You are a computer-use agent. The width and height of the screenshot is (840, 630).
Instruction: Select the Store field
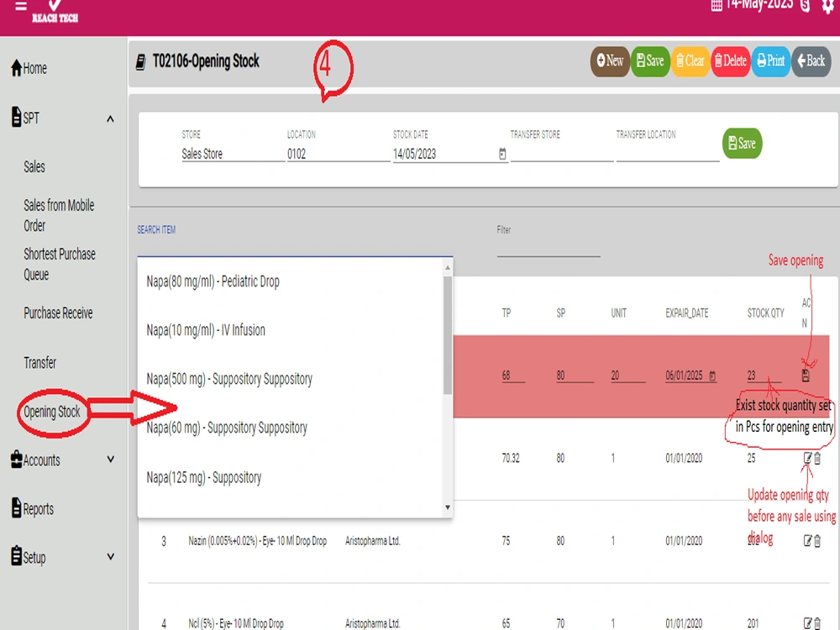[233, 154]
